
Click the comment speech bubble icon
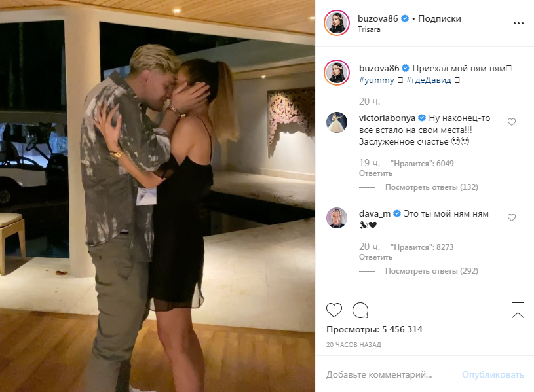coord(360,310)
